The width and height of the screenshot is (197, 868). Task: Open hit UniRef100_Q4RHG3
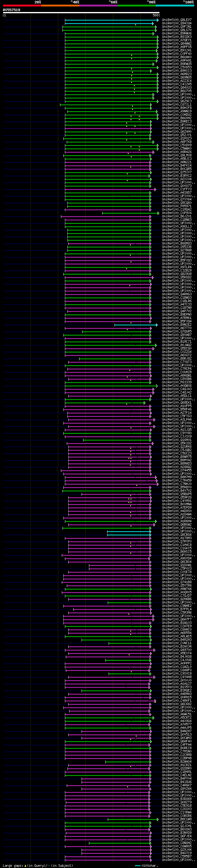tap(176, 294)
